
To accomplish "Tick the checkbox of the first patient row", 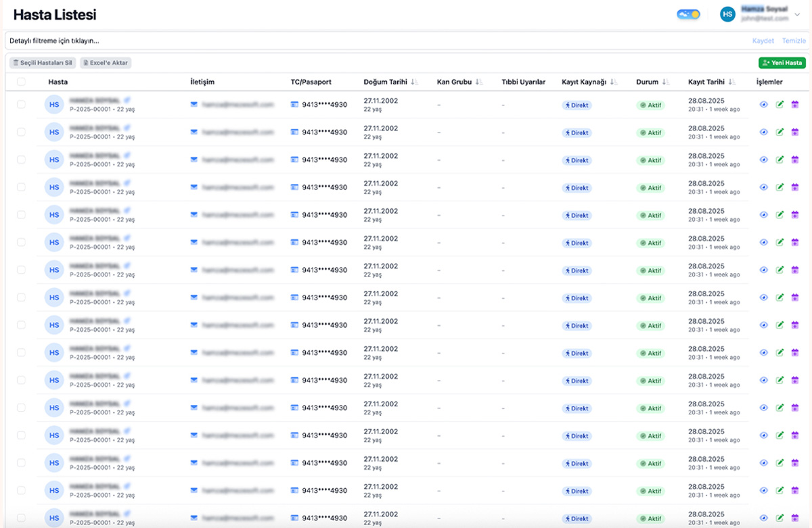I will 21,104.
